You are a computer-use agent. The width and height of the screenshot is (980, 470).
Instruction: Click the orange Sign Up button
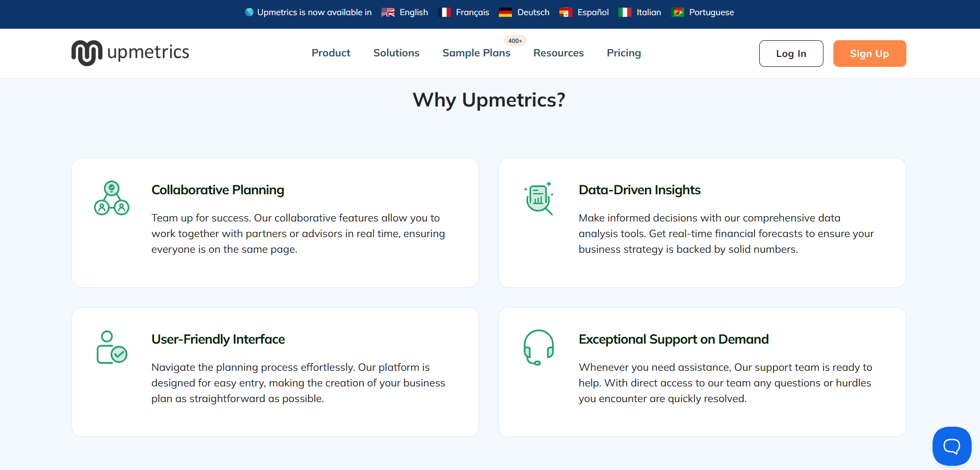(x=869, y=53)
